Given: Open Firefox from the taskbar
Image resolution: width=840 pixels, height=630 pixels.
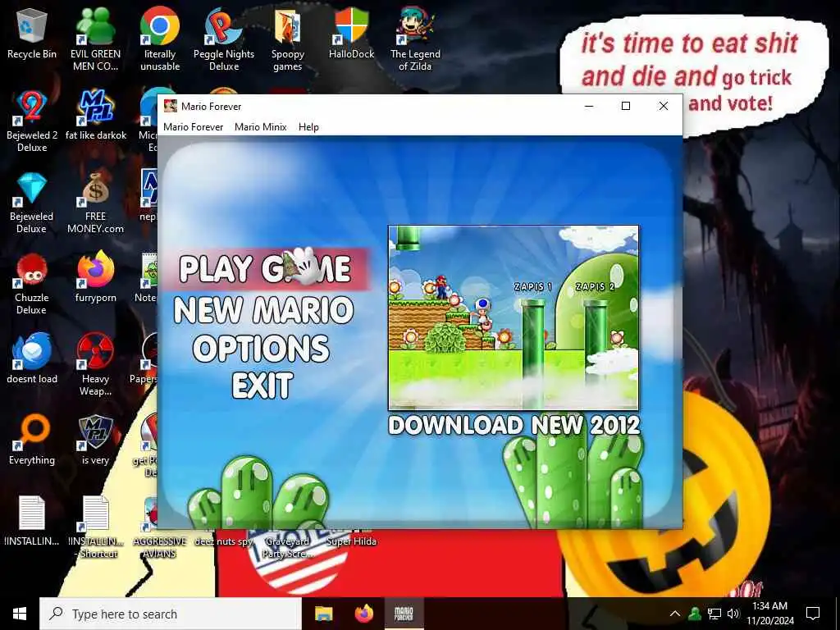Looking at the screenshot, I should 364,614.
